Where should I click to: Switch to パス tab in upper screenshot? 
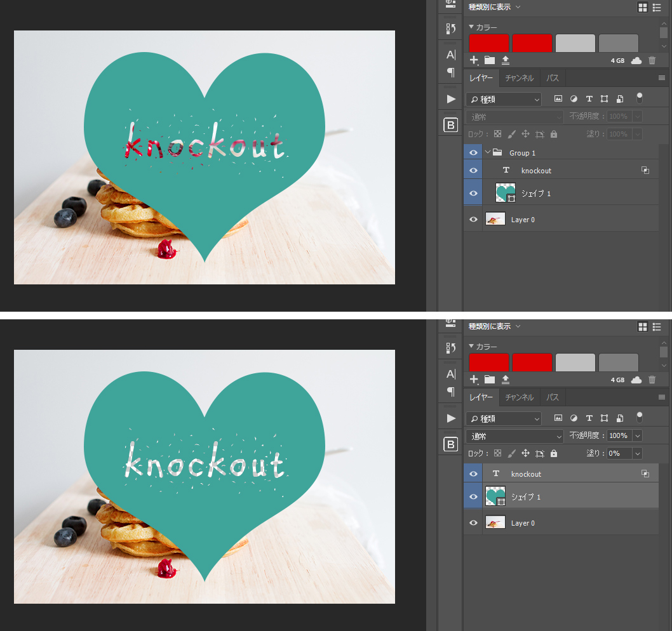point(553,78)
